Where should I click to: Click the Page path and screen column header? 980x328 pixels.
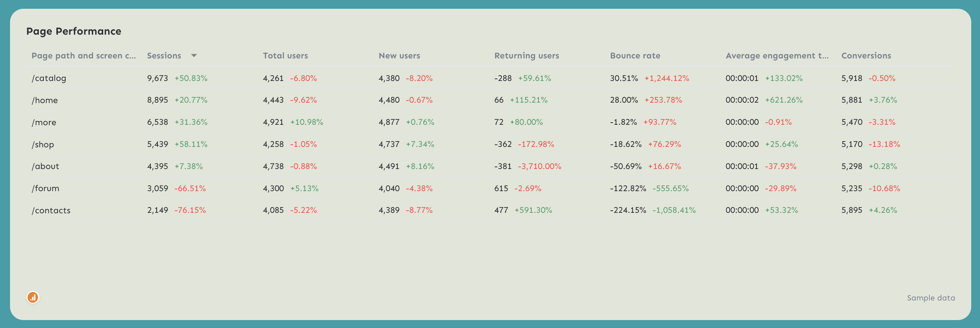84,55
